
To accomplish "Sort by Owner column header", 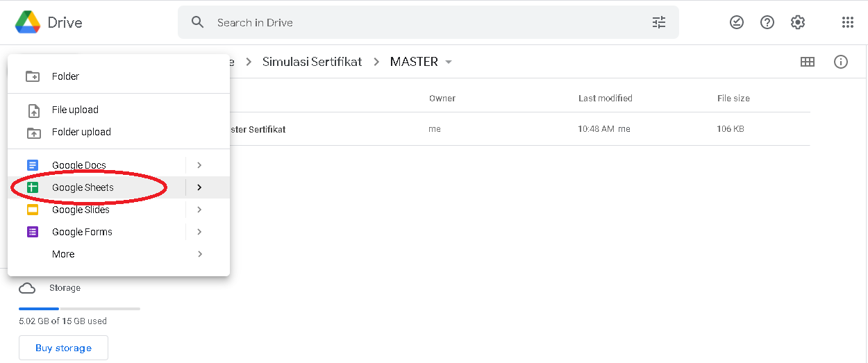I will (442, 99).
